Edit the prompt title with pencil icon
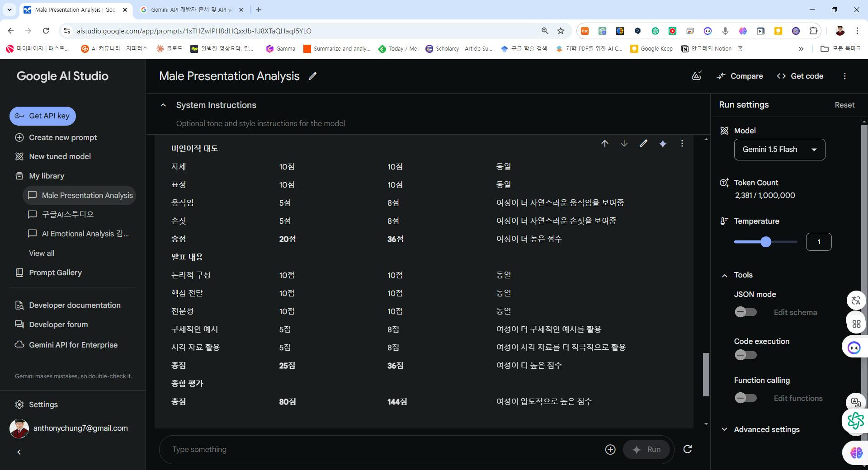The image size is (868, 470). (x=312, y=76)
